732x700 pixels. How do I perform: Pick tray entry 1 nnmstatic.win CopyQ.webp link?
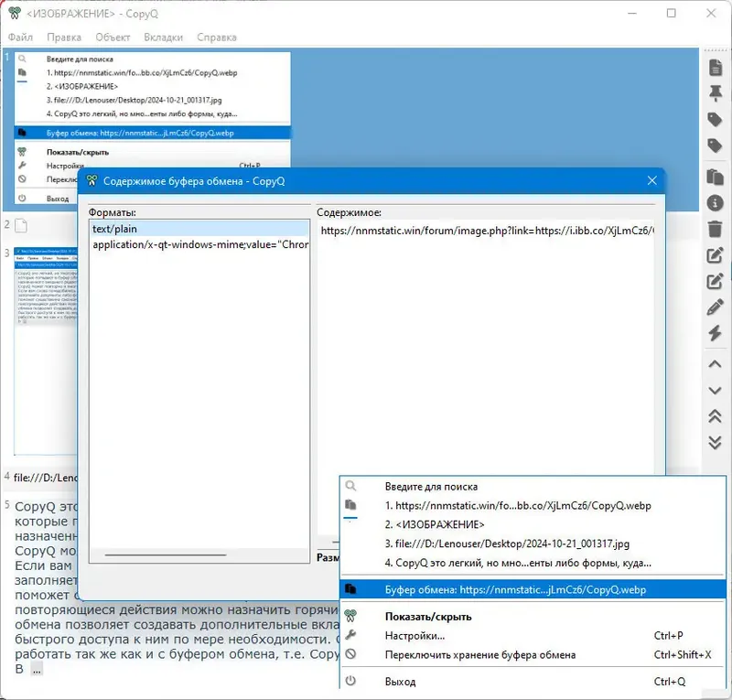[x=533, y=505]
